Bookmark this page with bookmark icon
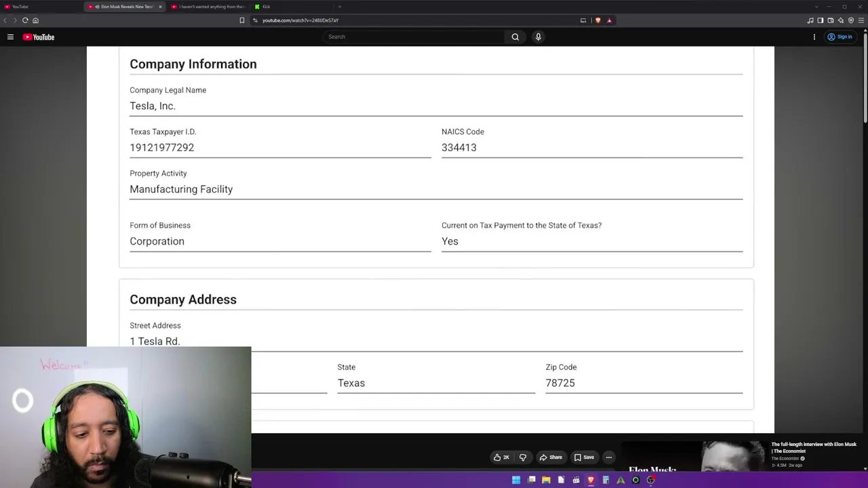The width and height of the screenshot is (868, 488). (x=242, y=20)
